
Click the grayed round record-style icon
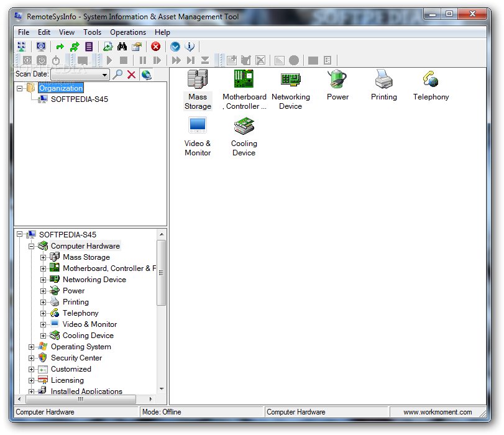pyautogui.click(x=294, y=60)
